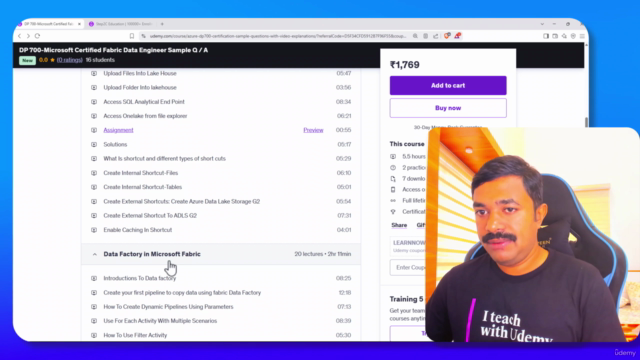This screenshot has height=360, width=640.
Task: Click the bookmark icon in address bar
Action: click(132, 36)
